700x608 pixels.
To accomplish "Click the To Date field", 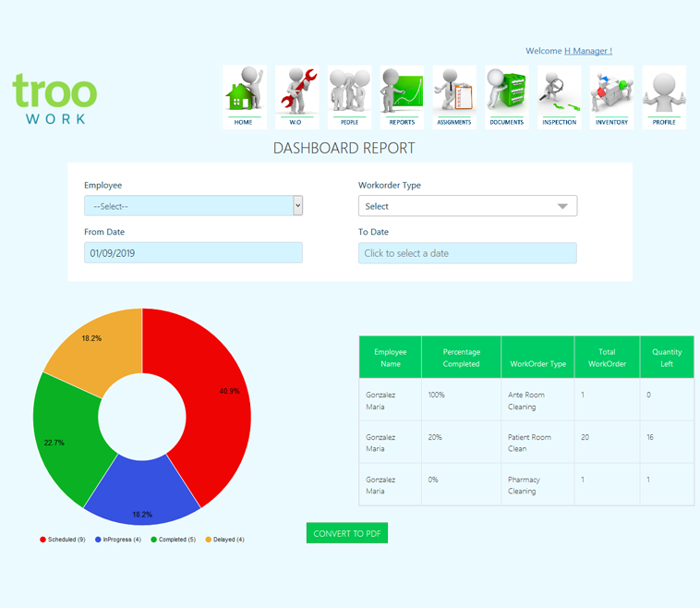I will (467, 253).
